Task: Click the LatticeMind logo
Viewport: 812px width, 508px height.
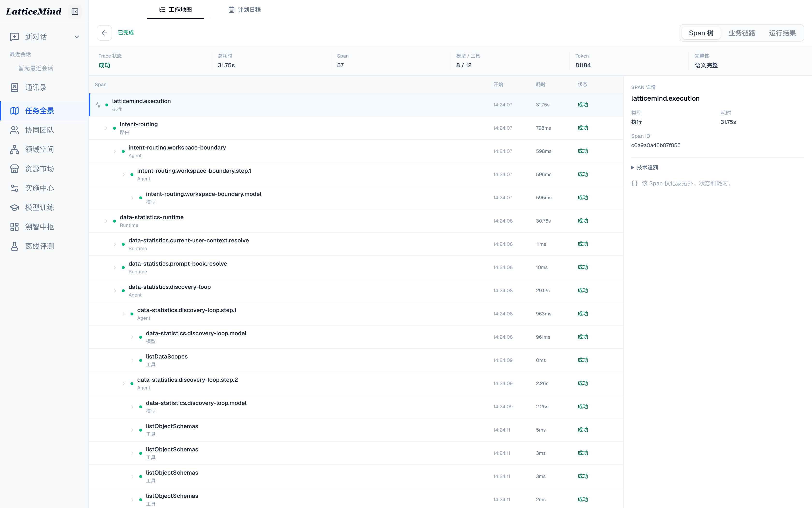Action: (34, 12)
